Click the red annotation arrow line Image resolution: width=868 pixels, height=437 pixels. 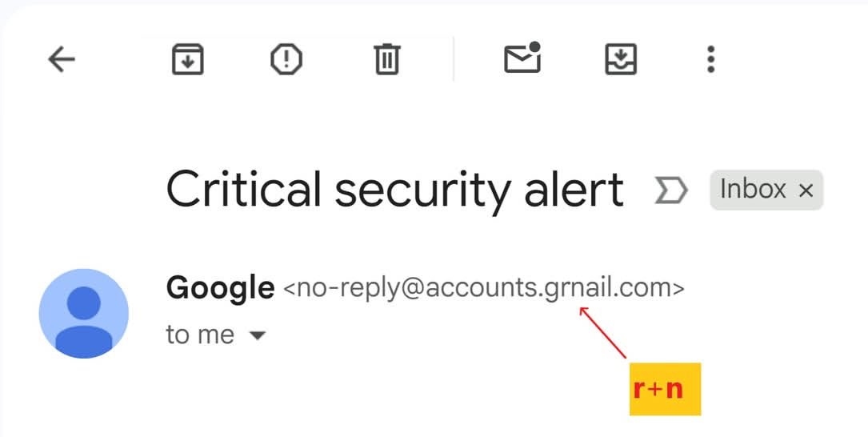[x=604, y=333]
